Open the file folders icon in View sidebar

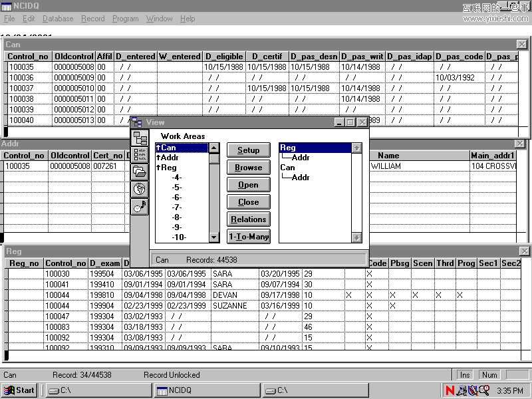[x=140, y=172]
